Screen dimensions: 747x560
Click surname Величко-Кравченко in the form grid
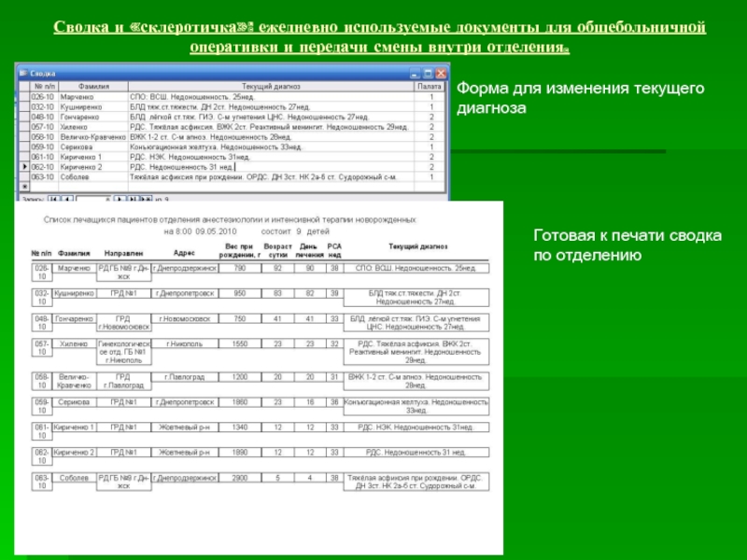92,136
